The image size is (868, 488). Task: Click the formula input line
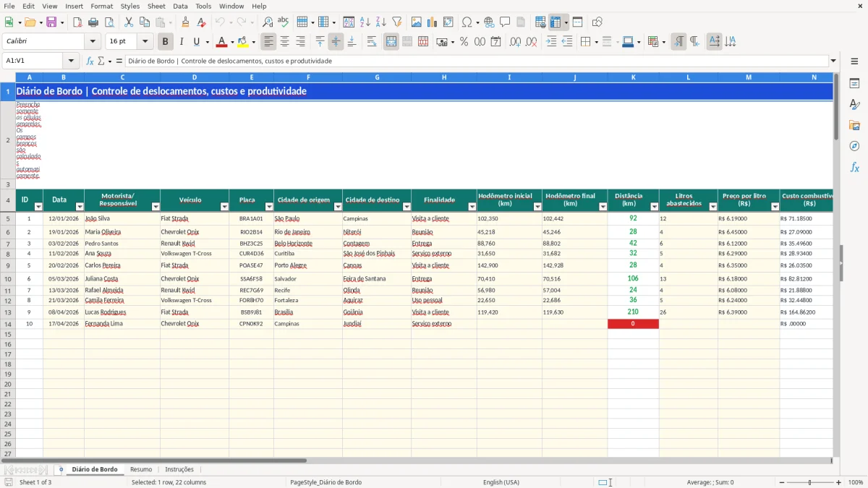tap(477, 61)
